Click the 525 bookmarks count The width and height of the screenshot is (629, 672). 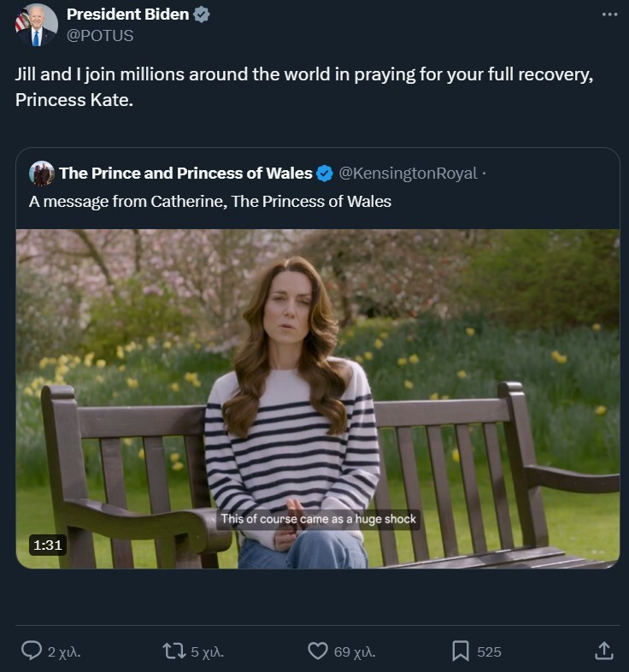(x=489, y=651)
